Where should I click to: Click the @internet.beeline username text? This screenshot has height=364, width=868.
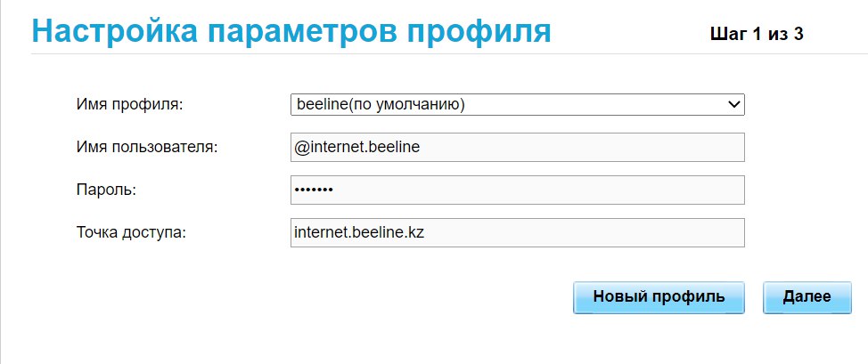coord(356,147)
